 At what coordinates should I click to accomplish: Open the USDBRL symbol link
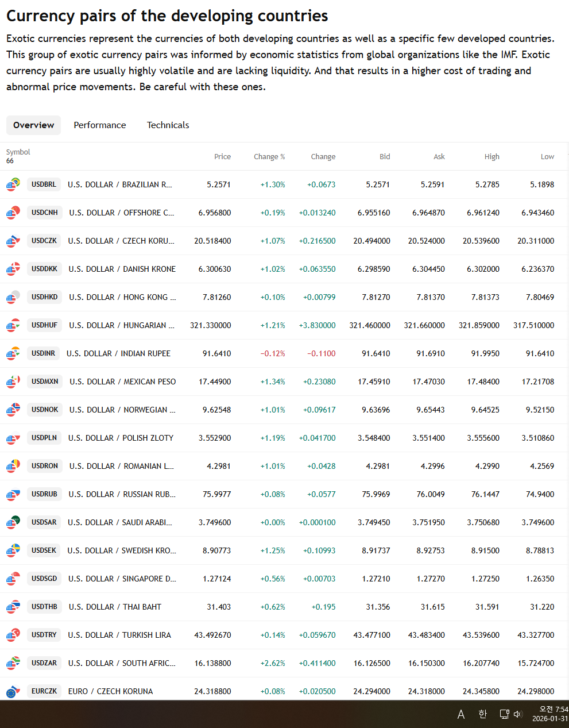pos(44,184)
